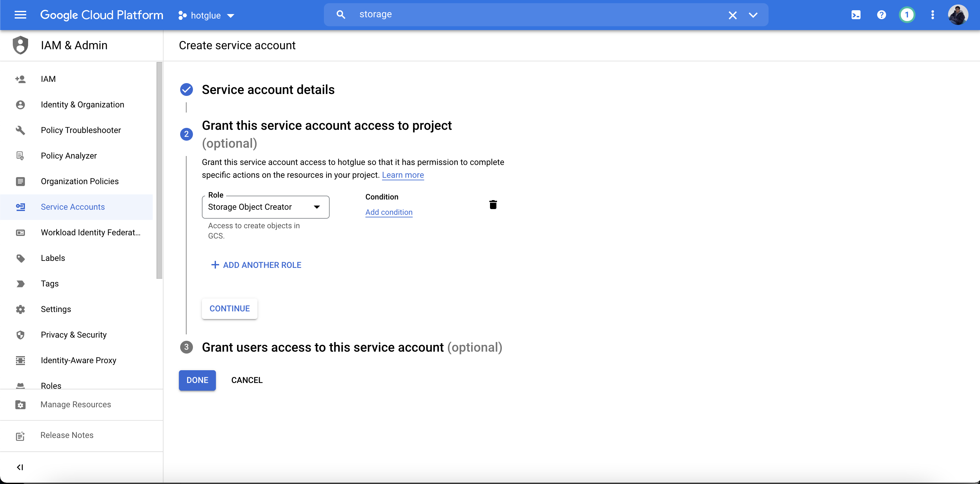
Task: Clear the search box with X icon
Action: pos(732,15)
